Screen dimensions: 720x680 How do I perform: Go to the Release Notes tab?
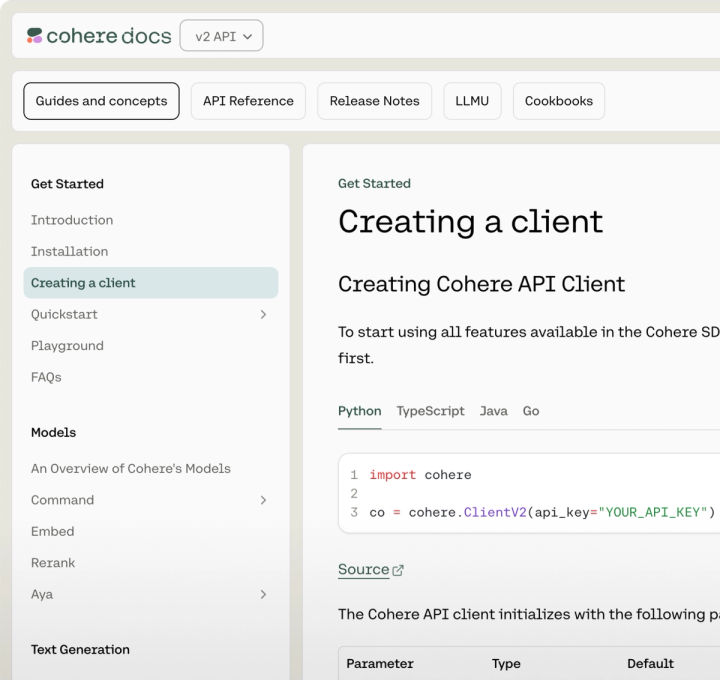point(374,101)
